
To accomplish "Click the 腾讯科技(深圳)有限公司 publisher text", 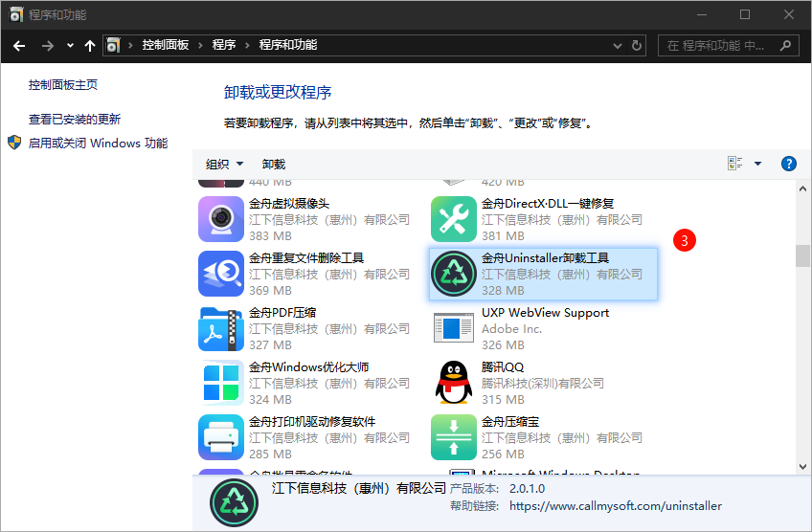I will pyautogui.click(x=543, y=383).
